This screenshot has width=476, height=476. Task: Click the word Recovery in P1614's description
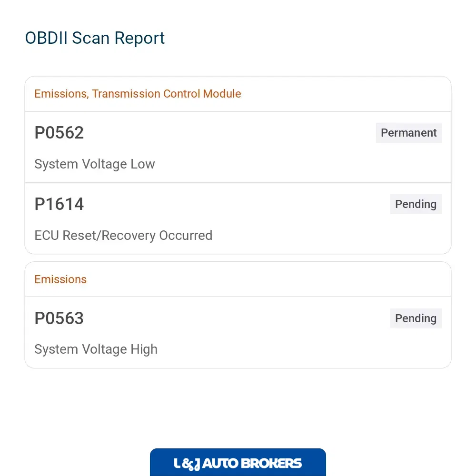[x=129, y=236]
